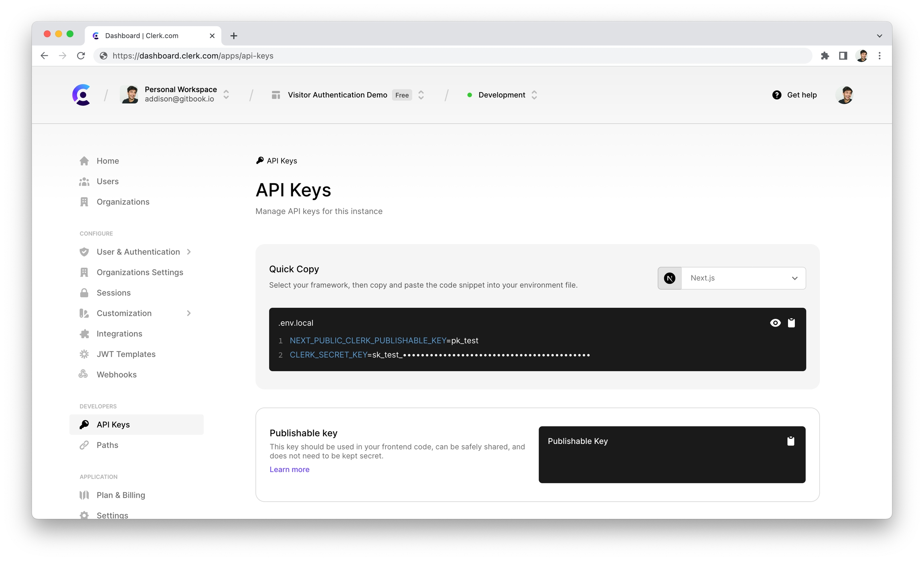Go to Paths in sidebar
The image size is (924, 561).
tap(107, 445)
